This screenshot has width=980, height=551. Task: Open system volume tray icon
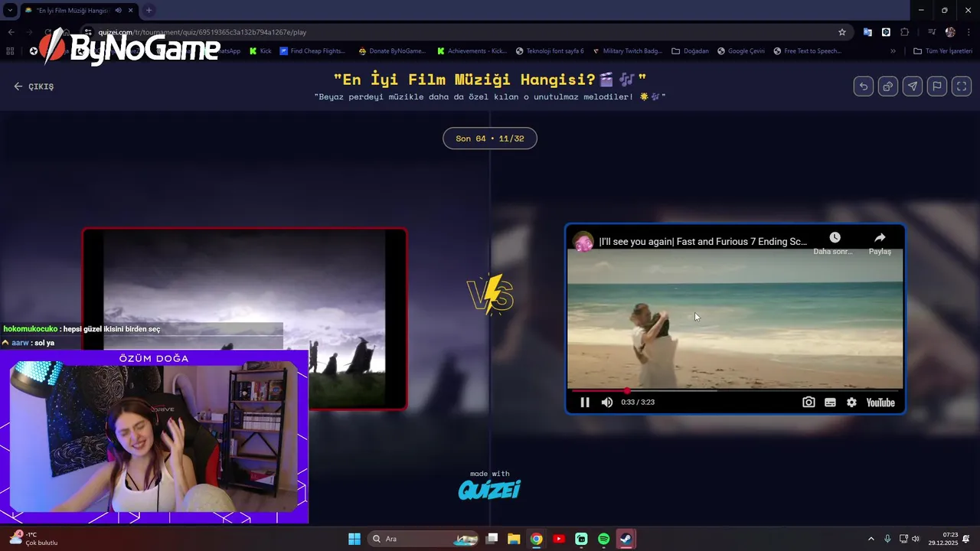tap(915, 539)
